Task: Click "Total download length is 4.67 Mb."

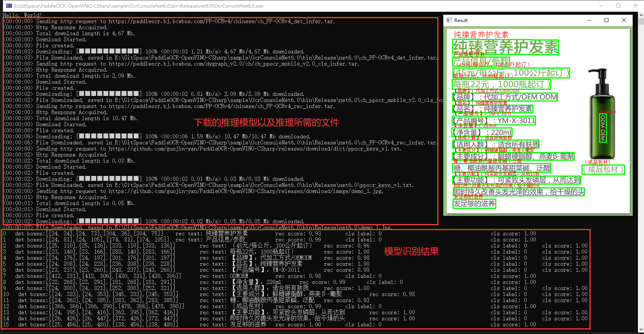Action: [86, 33]
